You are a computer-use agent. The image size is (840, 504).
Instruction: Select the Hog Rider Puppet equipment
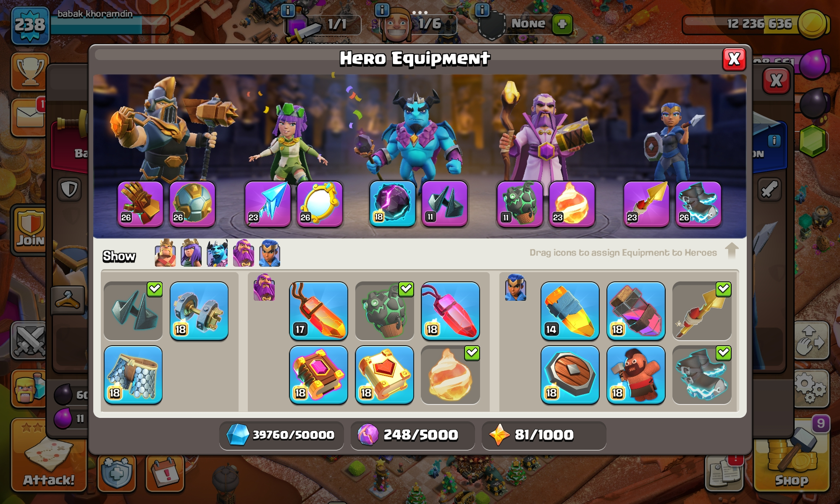pyautogui.click(x=636, y=375)
